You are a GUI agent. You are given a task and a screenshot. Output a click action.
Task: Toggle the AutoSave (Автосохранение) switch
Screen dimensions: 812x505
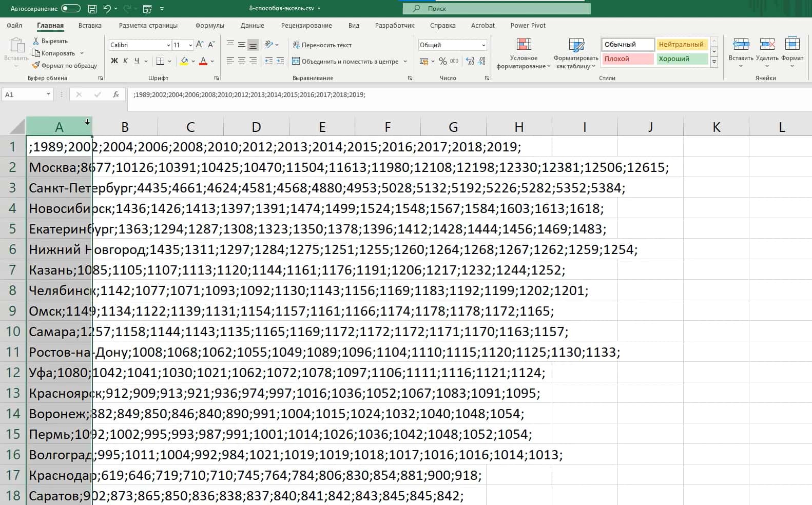(x=70, y=9)
